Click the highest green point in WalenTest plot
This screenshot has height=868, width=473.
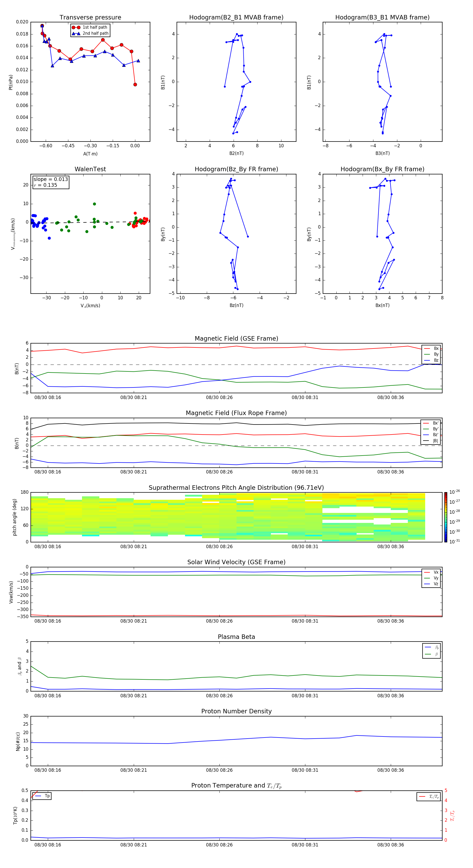pyautogui.click(x=94, y=204)
